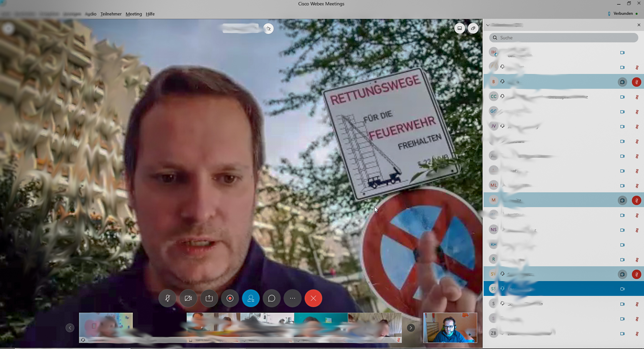This screenshot has height=349, width=644.
Task: Open the Meeting menu
Action: [134, 14]
